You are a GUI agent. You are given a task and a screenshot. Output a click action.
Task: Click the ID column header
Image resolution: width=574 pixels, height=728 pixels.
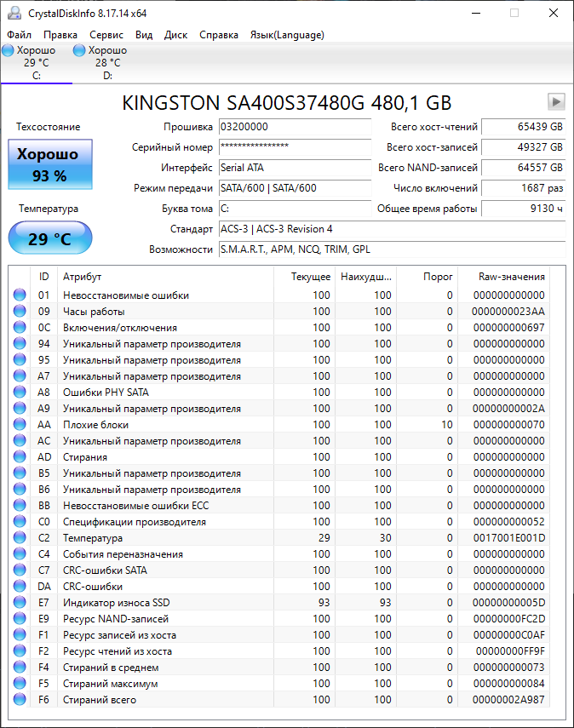pyautogui.click(x=43, y=277)
